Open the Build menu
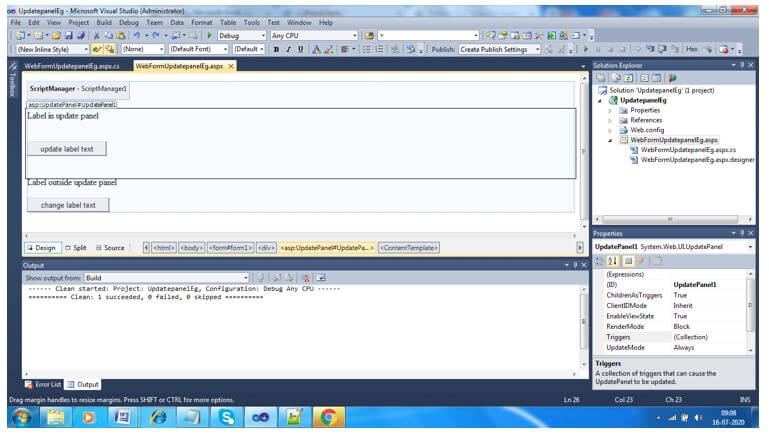769x436 pixels. 104,23
